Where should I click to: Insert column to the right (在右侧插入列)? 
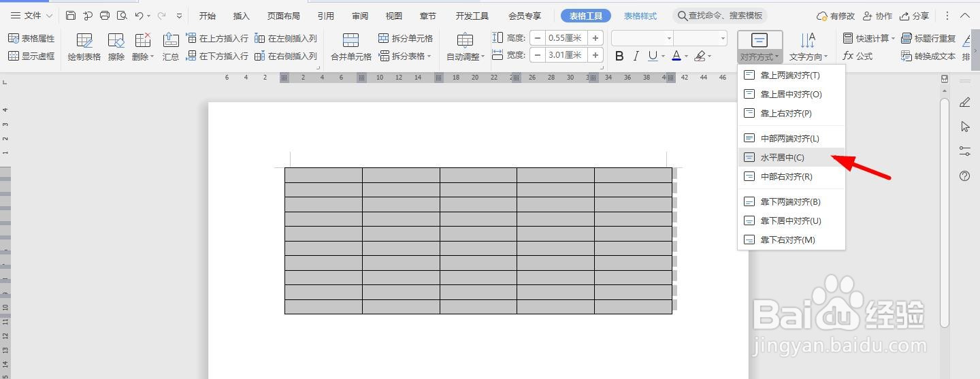[x=286, y=56]
